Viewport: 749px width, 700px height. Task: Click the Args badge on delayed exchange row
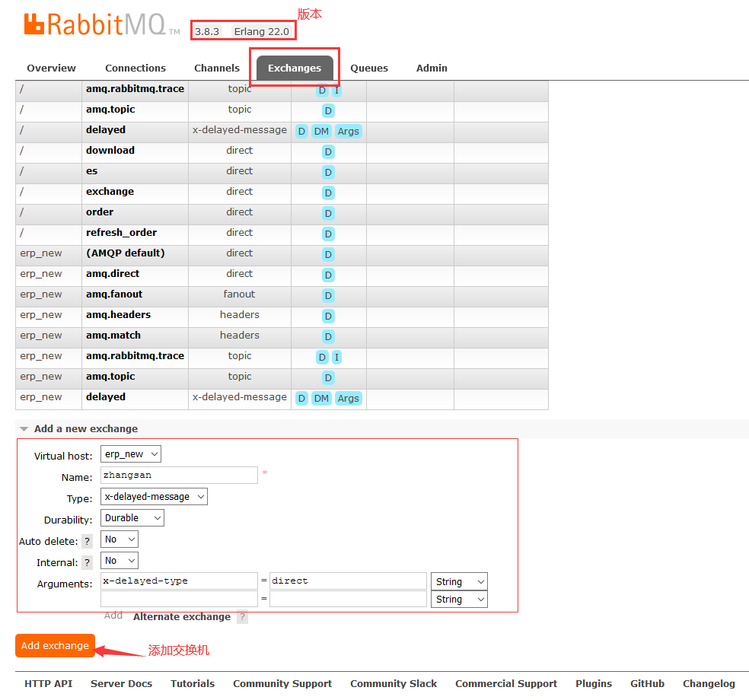coord(348,131)
